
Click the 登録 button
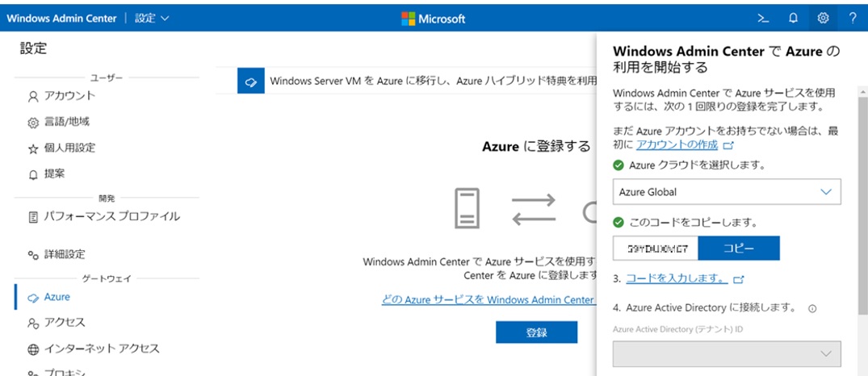tap(536, 332)
